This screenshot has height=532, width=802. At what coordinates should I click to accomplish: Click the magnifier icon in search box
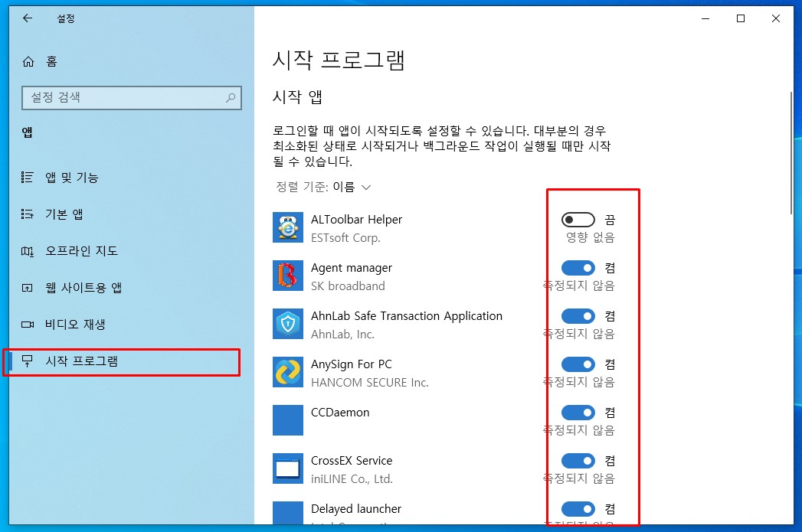(231, 97)
